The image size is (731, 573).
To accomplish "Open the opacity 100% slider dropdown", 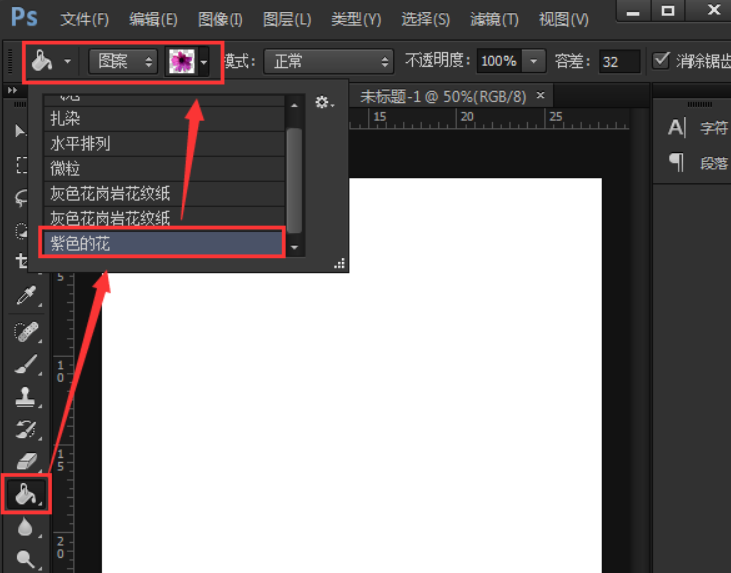I will click(534, 61).
